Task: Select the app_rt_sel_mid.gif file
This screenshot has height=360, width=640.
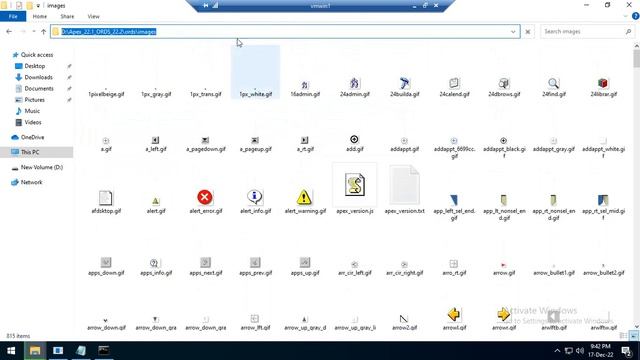Action: tap(603, 200)
